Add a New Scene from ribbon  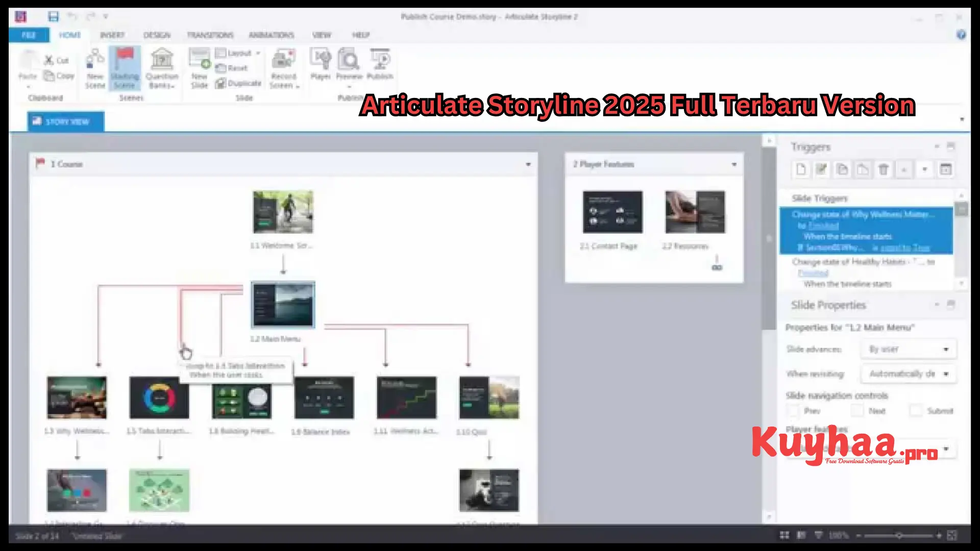point(95,69)
